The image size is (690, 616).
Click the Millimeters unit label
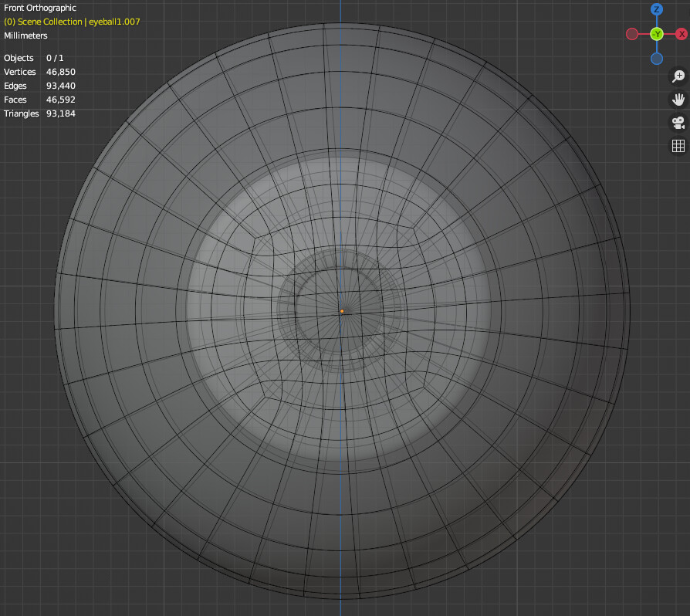pos(25,36)
